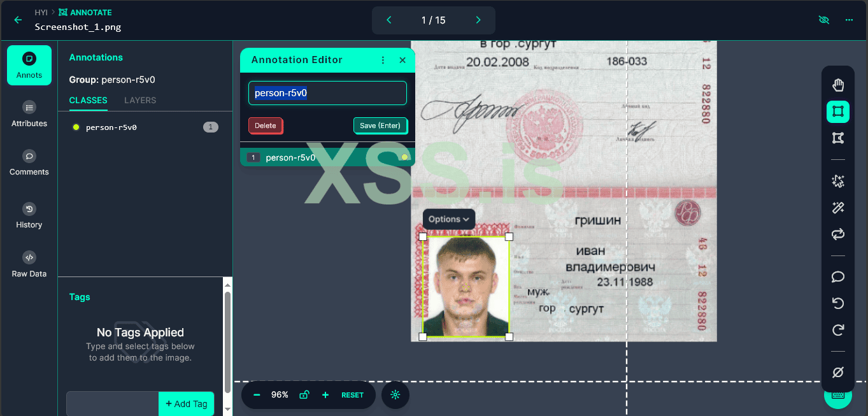Click the Tags panel scrollbar
This screenshot has height=416, width=868.
(x=227, y=342)
